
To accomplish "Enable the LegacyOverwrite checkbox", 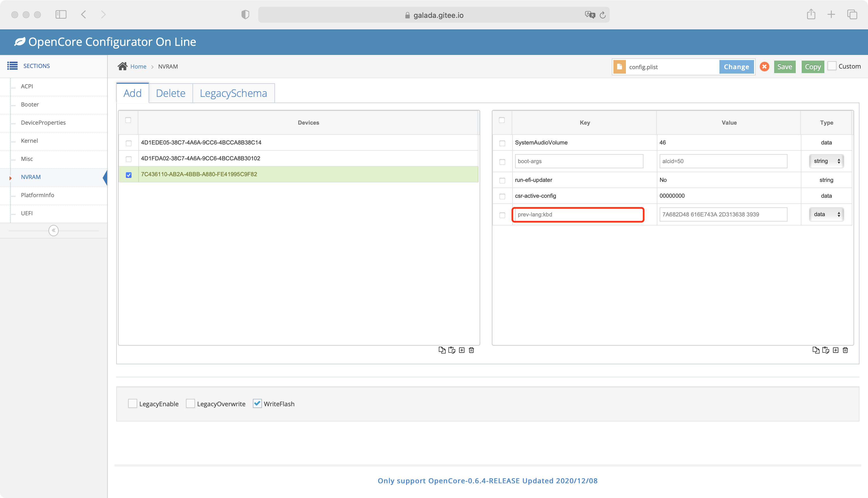I will pyautogui.click(x=190, y=403).
